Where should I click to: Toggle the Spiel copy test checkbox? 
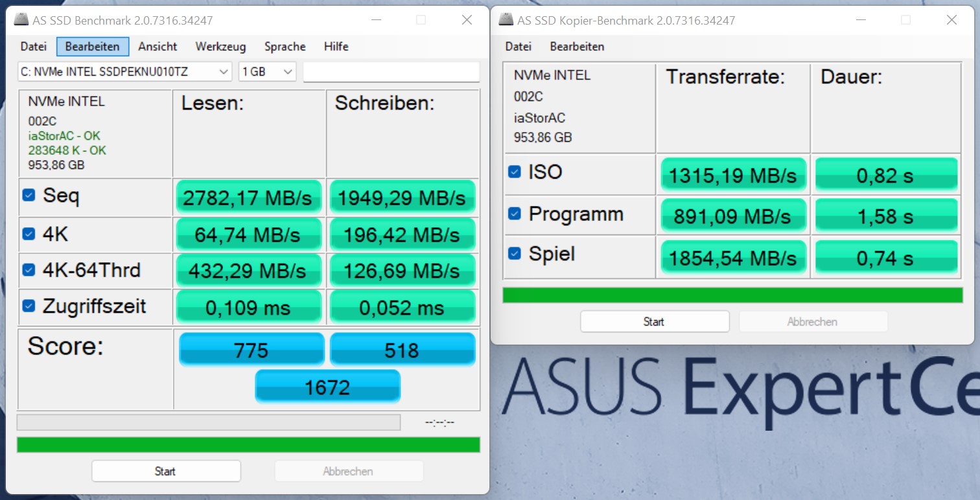coord(515,253)
